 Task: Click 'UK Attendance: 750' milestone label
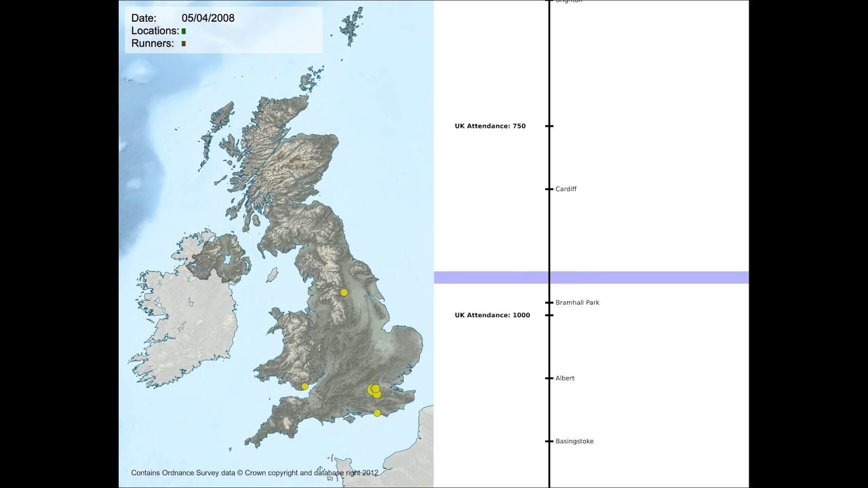pos(490,126)
